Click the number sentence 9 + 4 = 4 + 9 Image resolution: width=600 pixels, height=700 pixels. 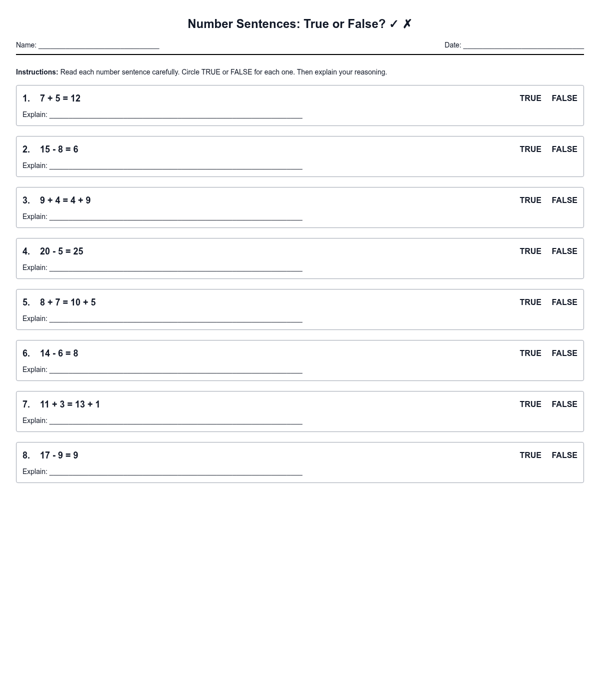[65, 200]
